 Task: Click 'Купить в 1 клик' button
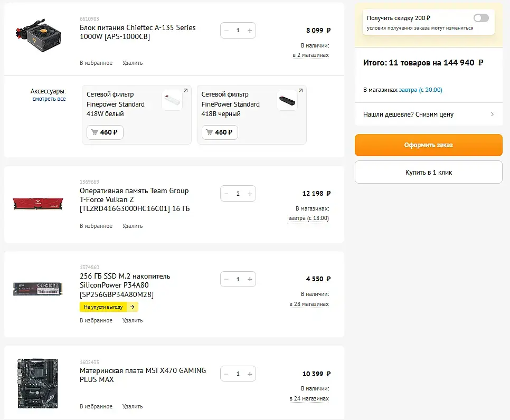[428, 172]
